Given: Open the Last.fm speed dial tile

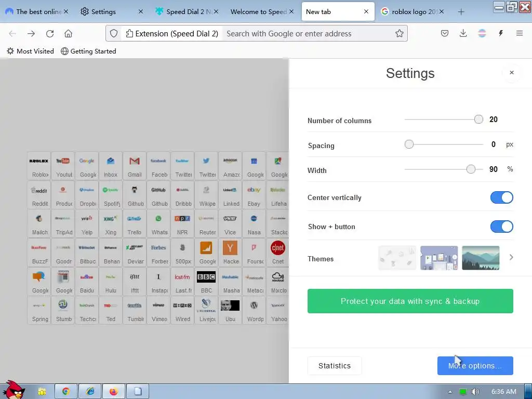Looking at the screenshot, I should pos(182,282).
